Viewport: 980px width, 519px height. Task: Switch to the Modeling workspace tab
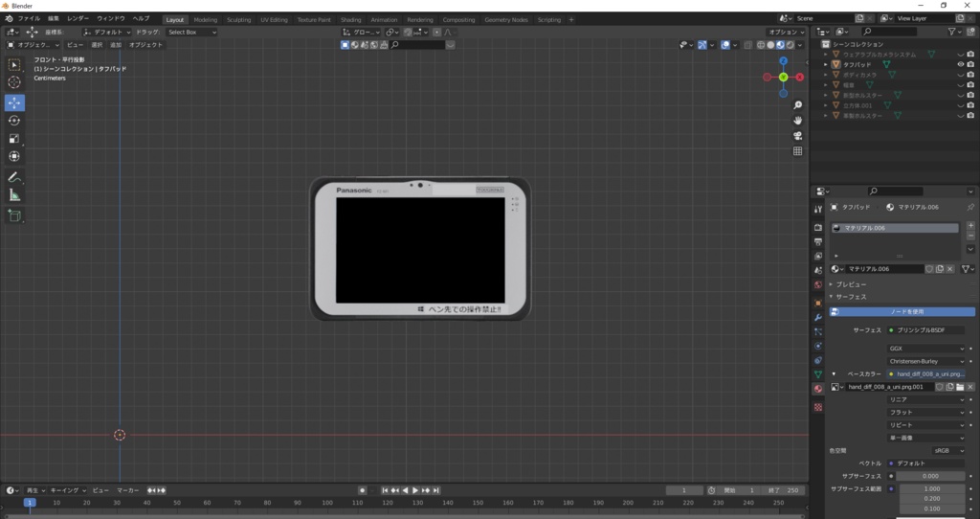pos(205,19)
